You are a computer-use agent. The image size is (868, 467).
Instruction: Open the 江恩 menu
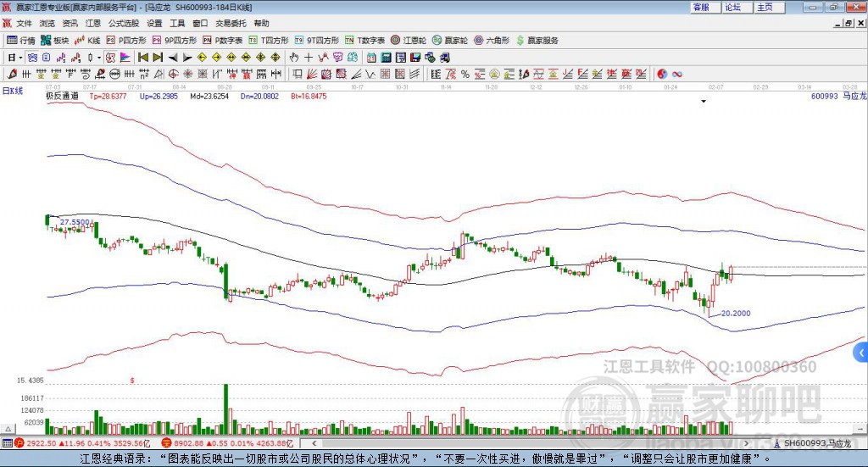click(x=93, y=23)
